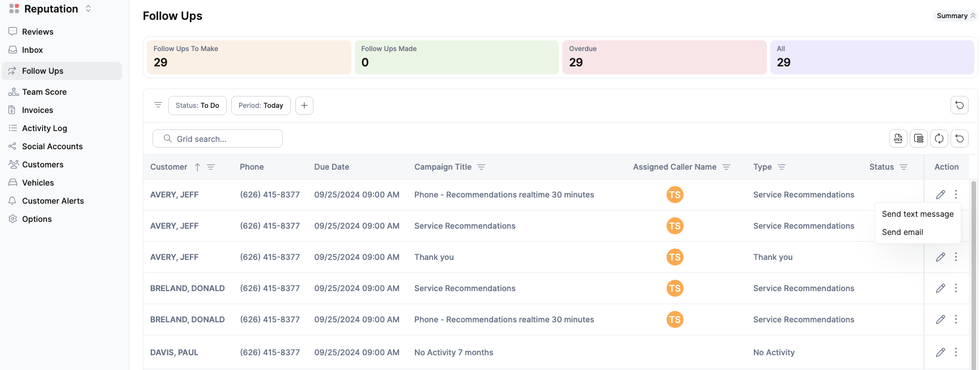Image resolution: width=980 pixels, height=370 pixels.
Task: Open the Status: To Do filter
Action: click(x=197, y=106)
